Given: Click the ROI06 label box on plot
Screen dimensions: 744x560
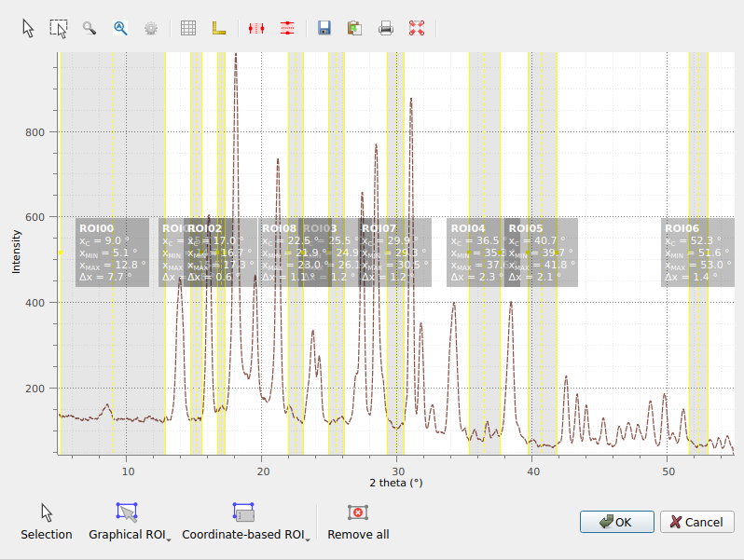Looking at the screenshot, I should point(696,252).
